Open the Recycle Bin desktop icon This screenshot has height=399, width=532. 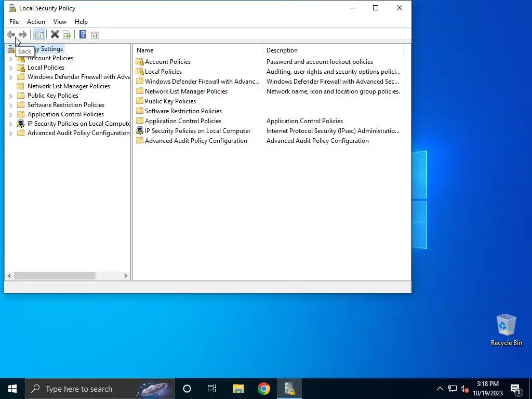click(506, 330)
